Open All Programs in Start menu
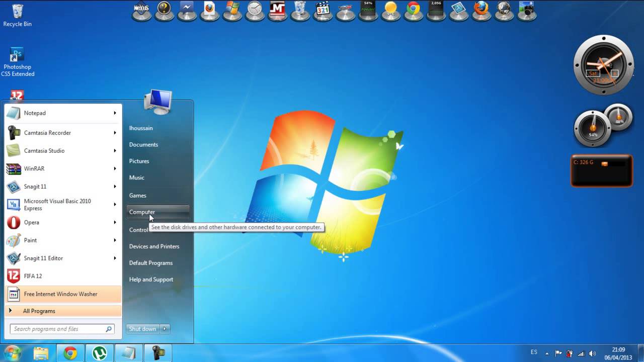This screenshot has height=362, width=644. click(x=63, y=311)
